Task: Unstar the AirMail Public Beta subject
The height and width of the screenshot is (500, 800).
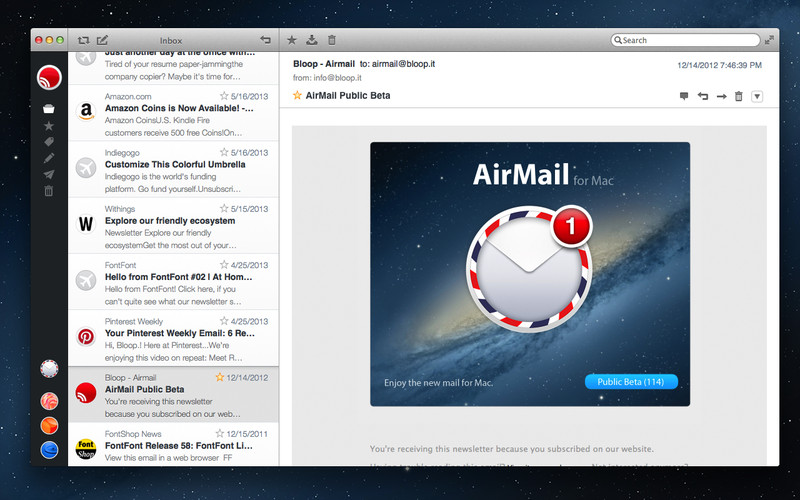Action: [297, 96]
